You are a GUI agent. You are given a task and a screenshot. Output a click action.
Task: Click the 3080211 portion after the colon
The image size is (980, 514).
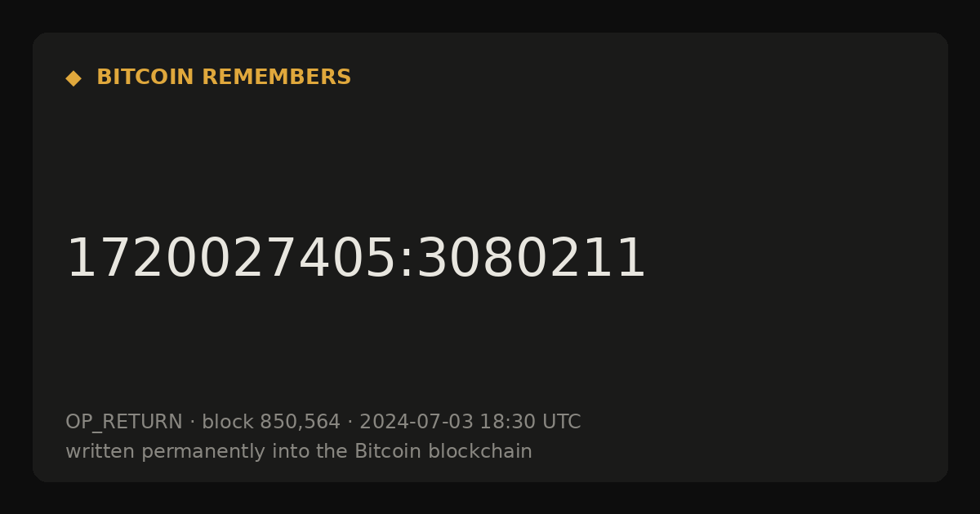coord(532,259)
